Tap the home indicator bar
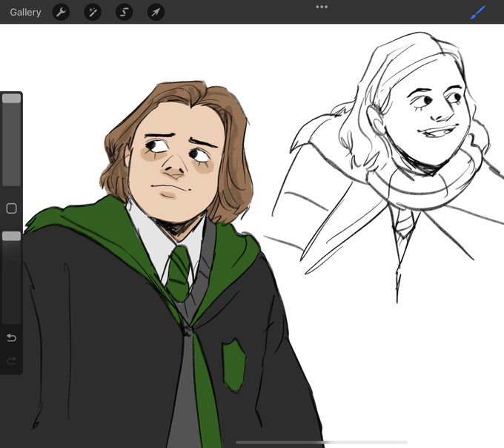The image size is (504, 448). (322, 443)
